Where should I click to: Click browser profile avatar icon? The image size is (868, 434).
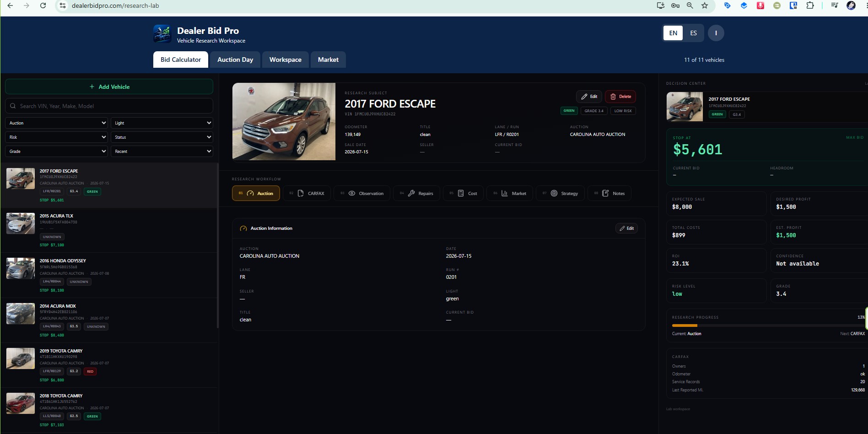point(851,5)
